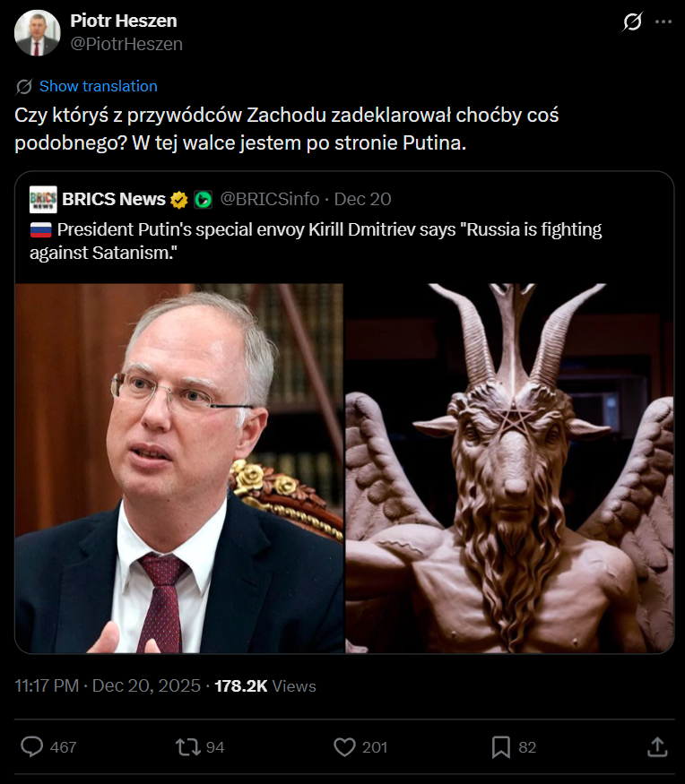Open the three-dot more options menu

point(663,22)
